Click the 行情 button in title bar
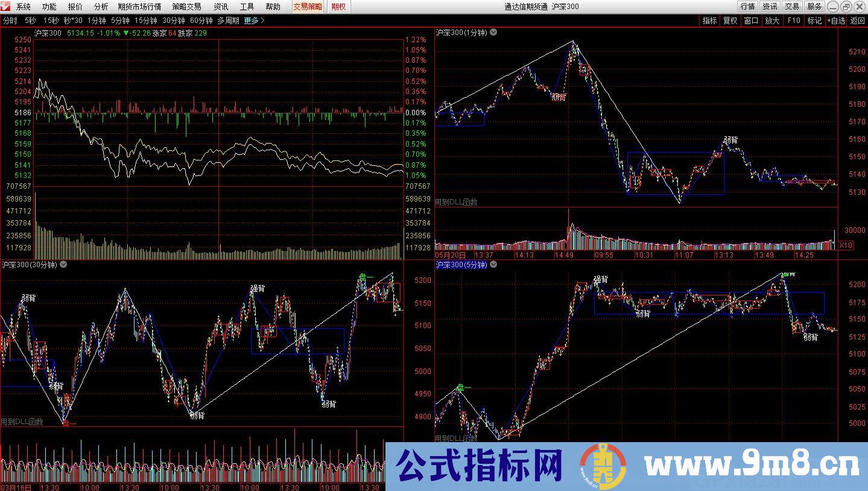The height and width of the screenshot is (491, 868). click(x=747, y=7)
